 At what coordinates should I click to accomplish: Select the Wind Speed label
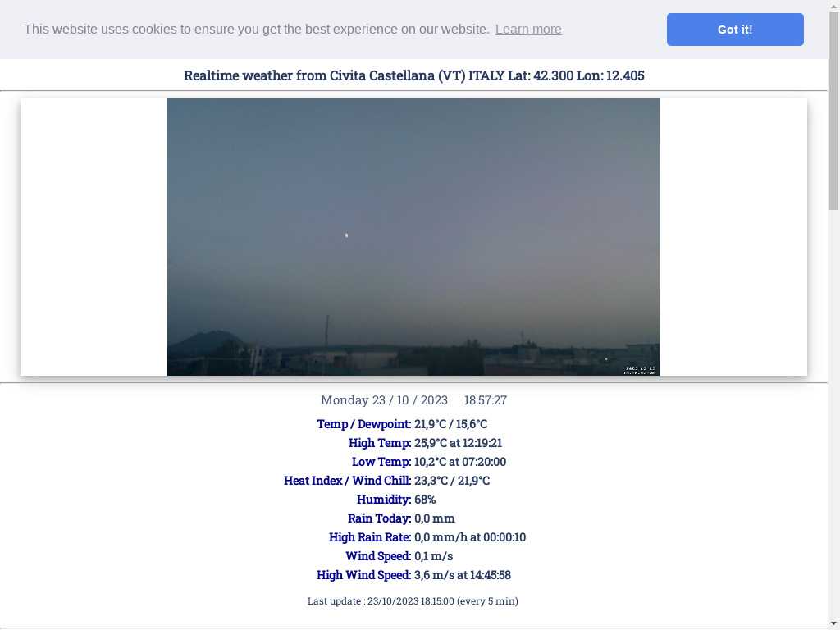tap(378, 556)
